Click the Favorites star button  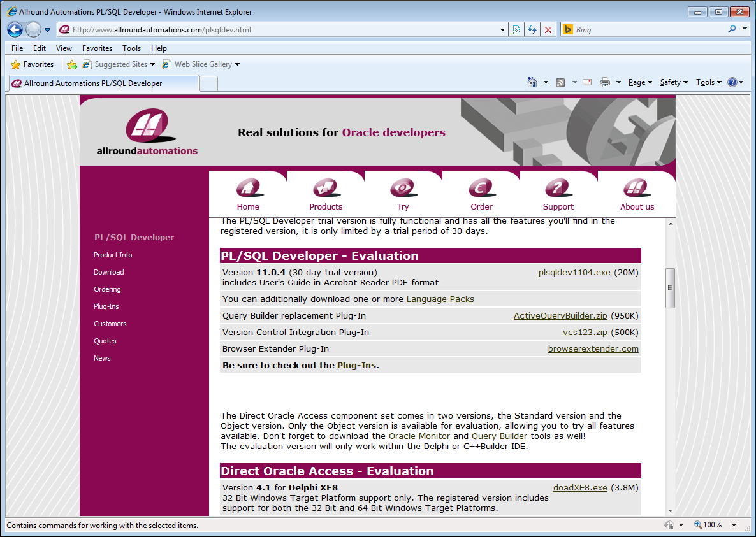(x=33, y=64)
